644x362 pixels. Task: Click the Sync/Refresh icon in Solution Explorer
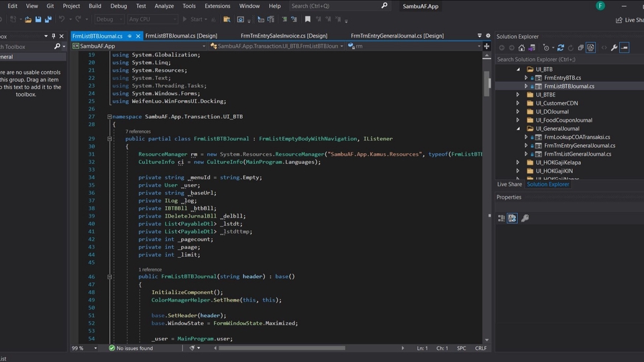click(561, 48)
